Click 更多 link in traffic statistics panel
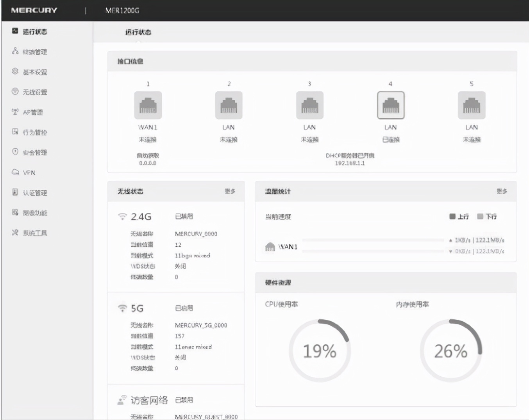The height and width of the screenshot is (420, 529). pos(502,191)
